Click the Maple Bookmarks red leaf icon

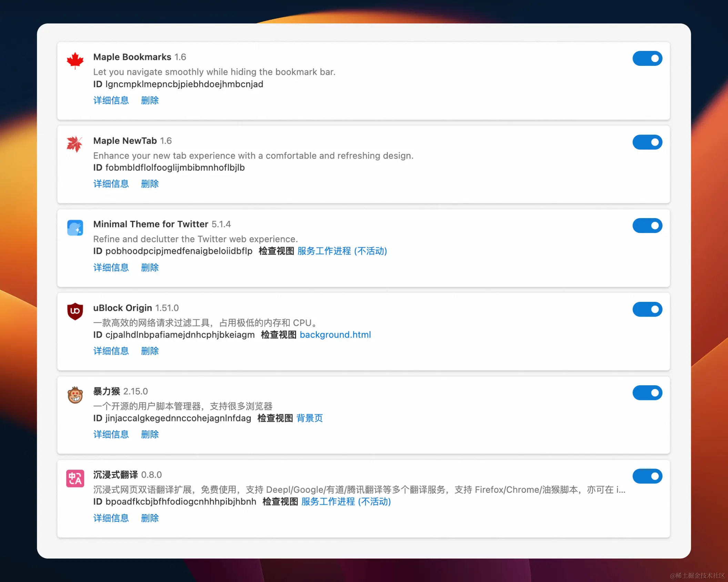point(75,61)
